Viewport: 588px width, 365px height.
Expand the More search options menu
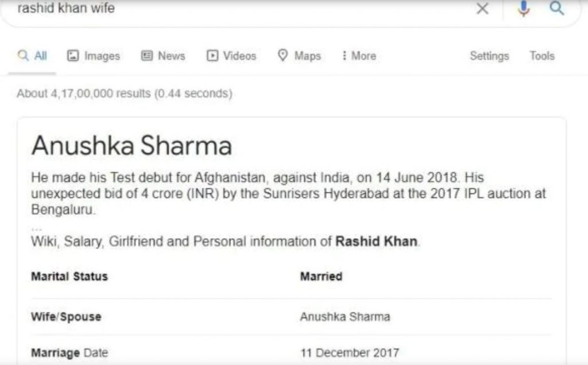[x=359, y=56]
